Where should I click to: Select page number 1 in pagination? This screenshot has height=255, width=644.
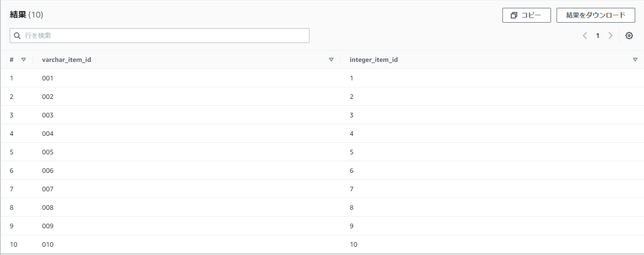598,36
